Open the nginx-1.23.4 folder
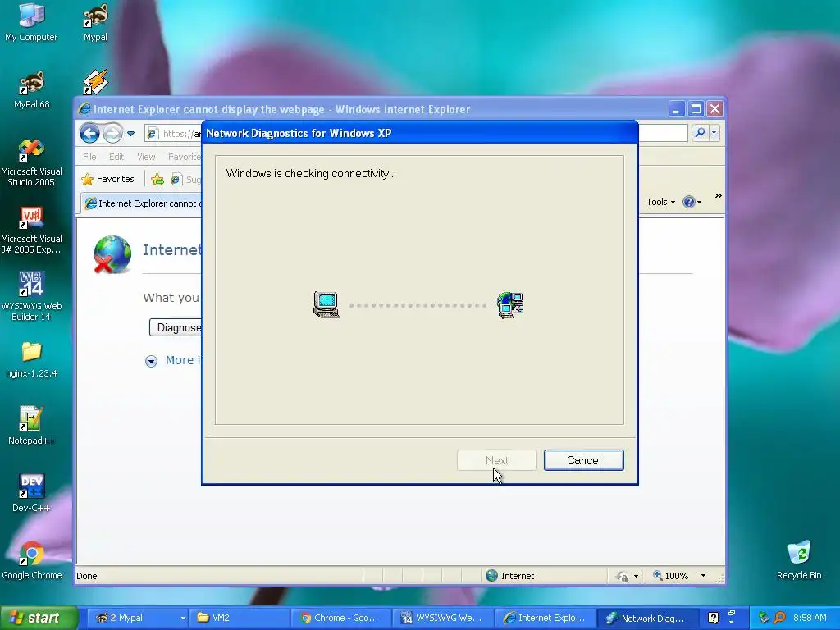840x630 pixels. point(31,359)
